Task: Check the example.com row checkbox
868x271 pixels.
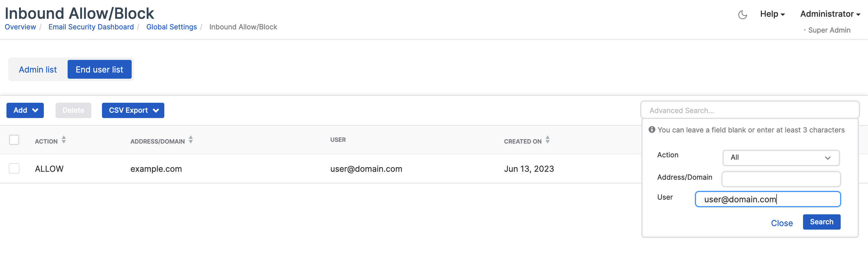Action: coord(14,169)
